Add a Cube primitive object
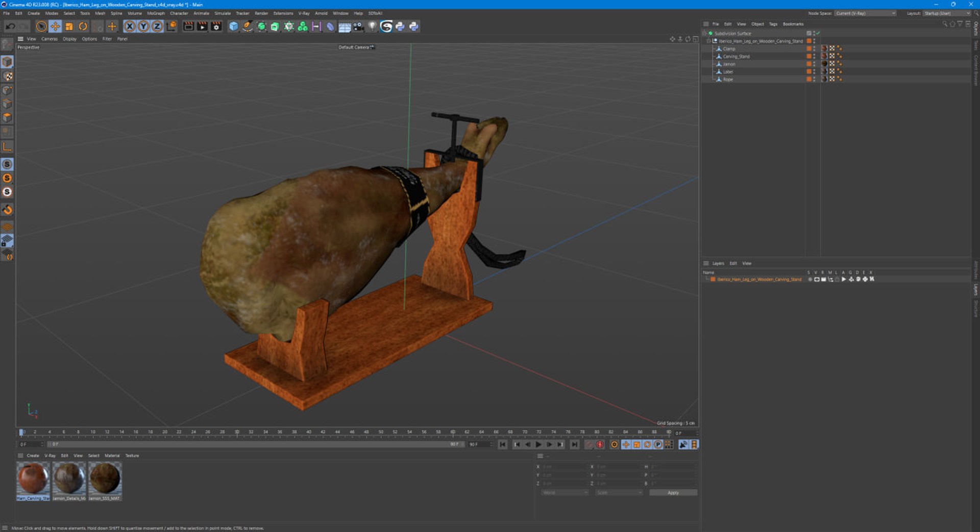Image resolution: width=980 pixels, height=532 pixels. 233,27
